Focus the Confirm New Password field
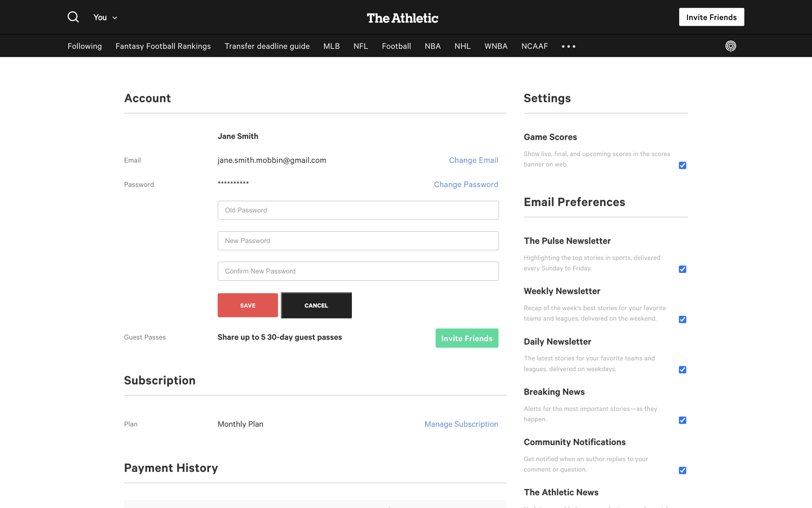 (x=358, y=271)
